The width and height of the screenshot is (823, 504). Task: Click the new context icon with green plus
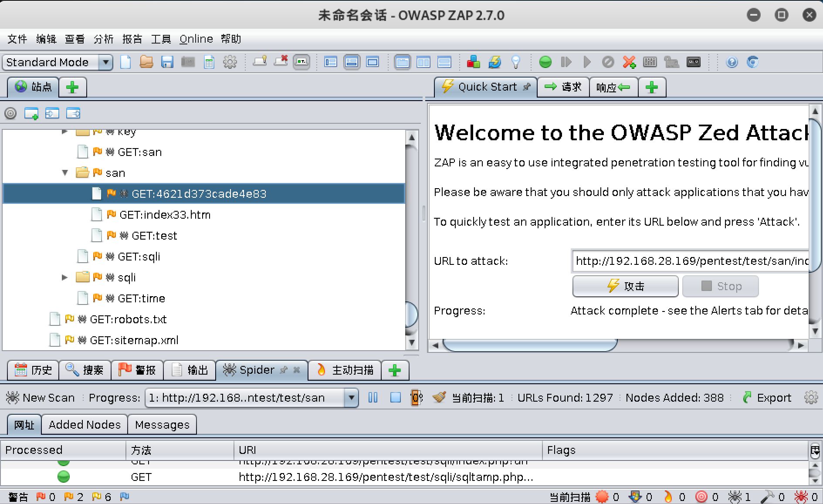31,113
